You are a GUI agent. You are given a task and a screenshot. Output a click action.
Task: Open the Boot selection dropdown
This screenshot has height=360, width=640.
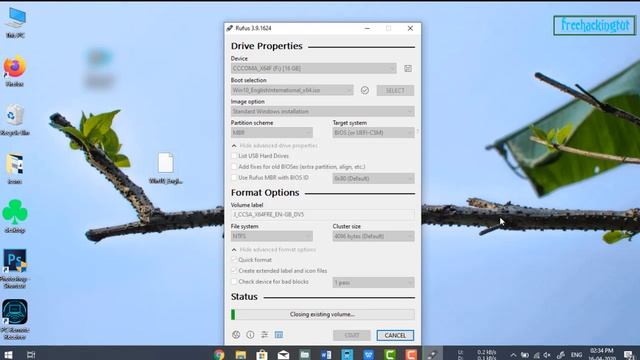(x=292, y=90)
